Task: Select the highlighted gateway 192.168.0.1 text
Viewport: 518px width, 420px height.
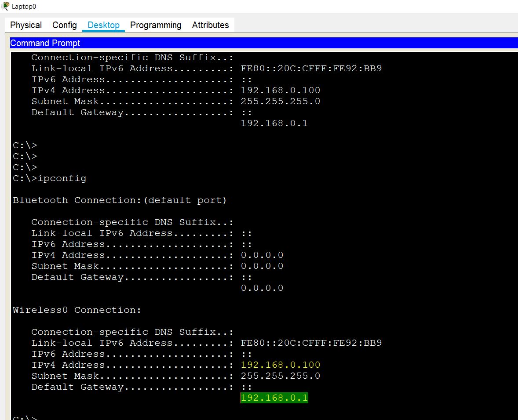Action: (274, 397)
